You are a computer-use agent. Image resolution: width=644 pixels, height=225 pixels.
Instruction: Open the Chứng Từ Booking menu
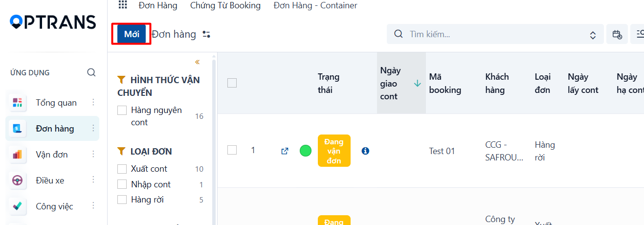point(225,6)
